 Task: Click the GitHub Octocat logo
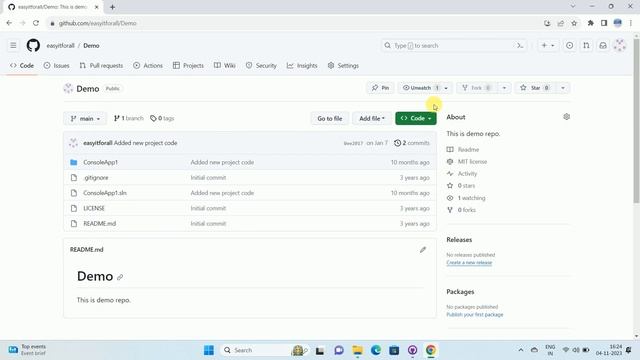[x=33, y=45]
